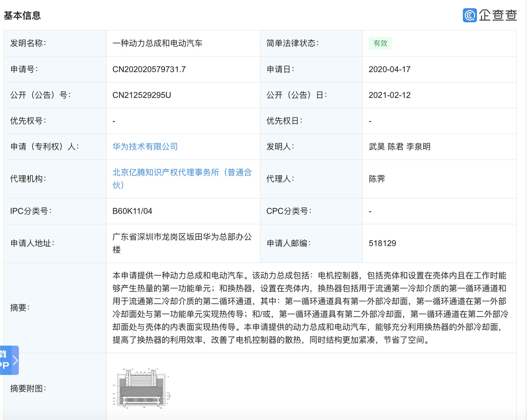Click the 申请号 field label
The height and width of the screenshot is (420, 527).
click(x=24, y=69)
